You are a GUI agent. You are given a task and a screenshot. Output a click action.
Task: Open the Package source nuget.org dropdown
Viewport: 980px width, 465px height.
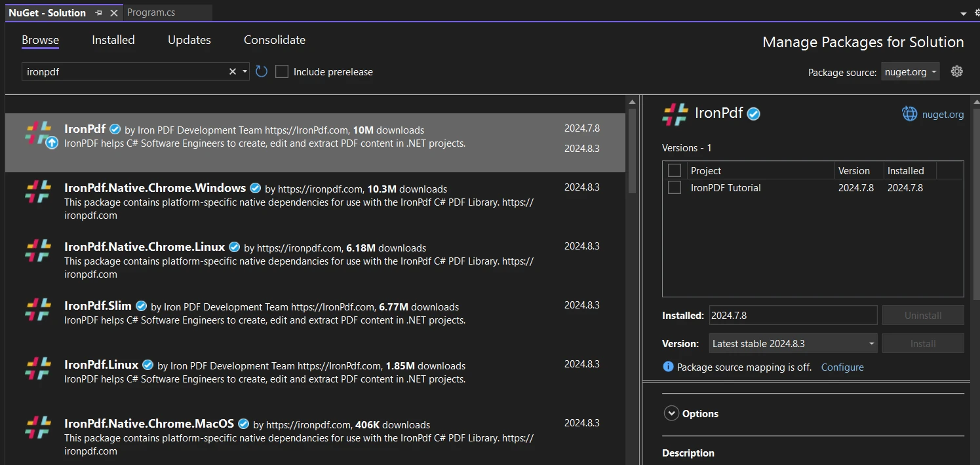(x=910, y=72)
